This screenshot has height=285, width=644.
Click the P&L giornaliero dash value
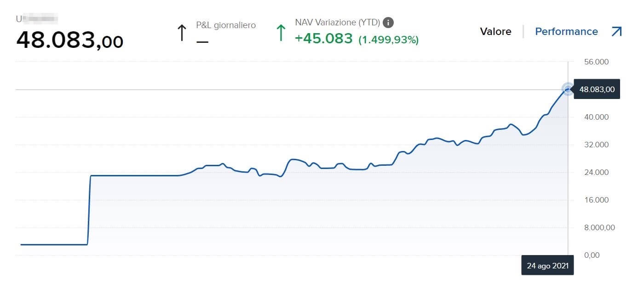[202, 41]
